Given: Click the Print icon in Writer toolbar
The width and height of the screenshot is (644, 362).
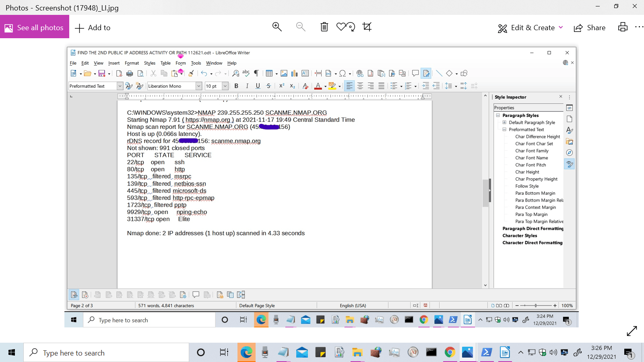Looking at the screenshot, I should (x=130, y=73).
